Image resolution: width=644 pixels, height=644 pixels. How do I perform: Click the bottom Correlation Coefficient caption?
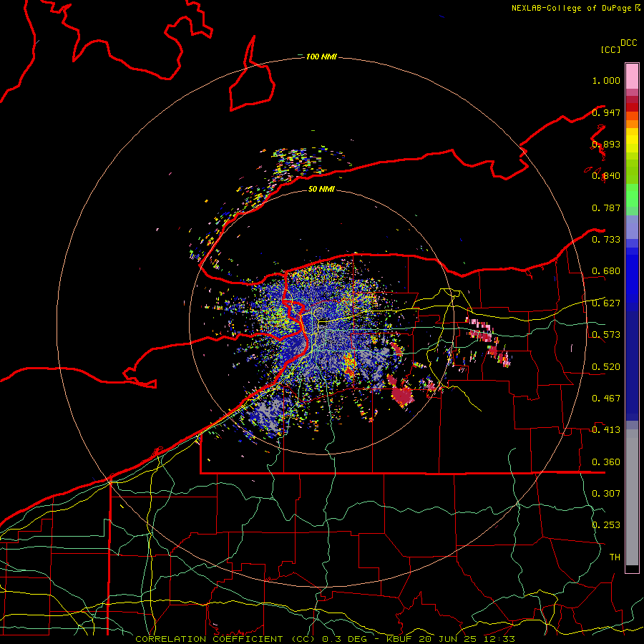coord(325,639)
